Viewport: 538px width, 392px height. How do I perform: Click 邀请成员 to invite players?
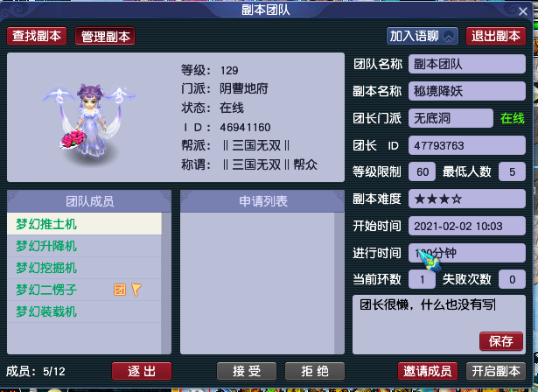point(428,371)
